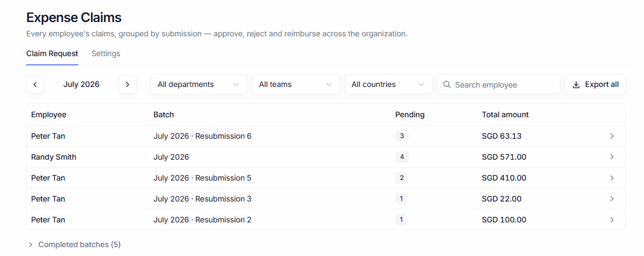
Task: Open the All teams dropdown
Action: click(296, 85)
